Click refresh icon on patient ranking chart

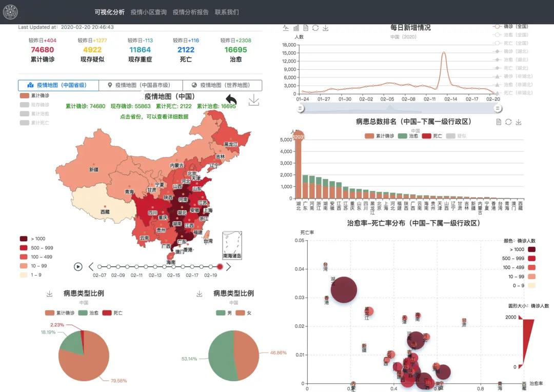[508, 122]
